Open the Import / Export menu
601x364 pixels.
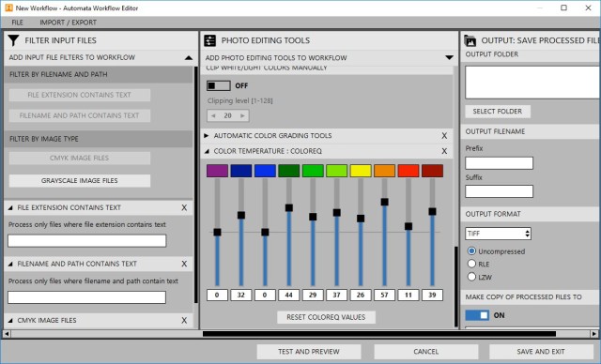point(69,23)
